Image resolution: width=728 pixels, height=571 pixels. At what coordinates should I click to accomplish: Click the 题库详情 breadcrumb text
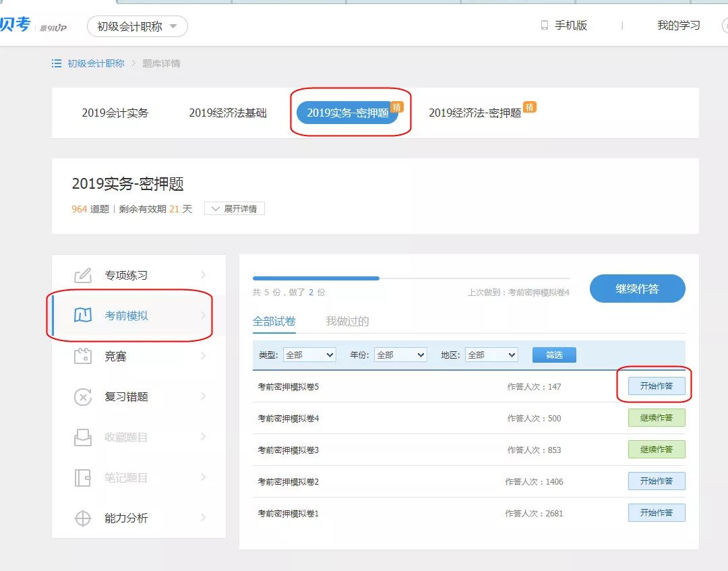(x=161, y=63)
